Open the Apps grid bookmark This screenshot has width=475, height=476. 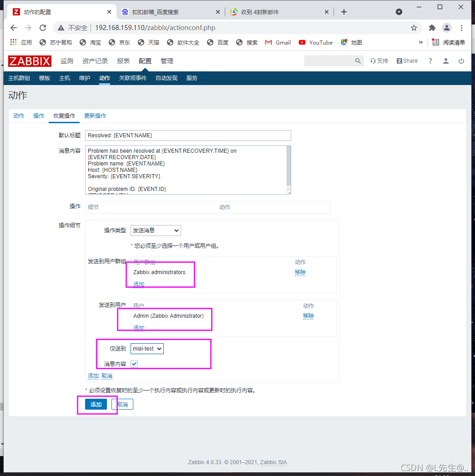20,42
